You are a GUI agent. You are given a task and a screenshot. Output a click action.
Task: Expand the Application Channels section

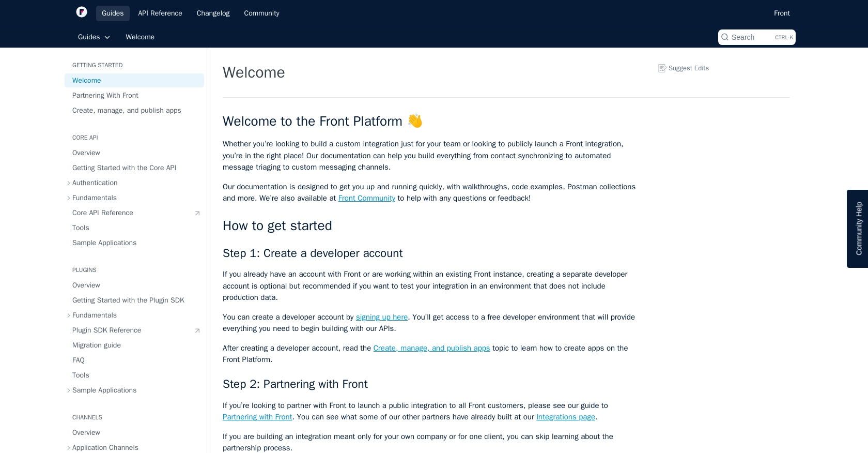[69, 448]
